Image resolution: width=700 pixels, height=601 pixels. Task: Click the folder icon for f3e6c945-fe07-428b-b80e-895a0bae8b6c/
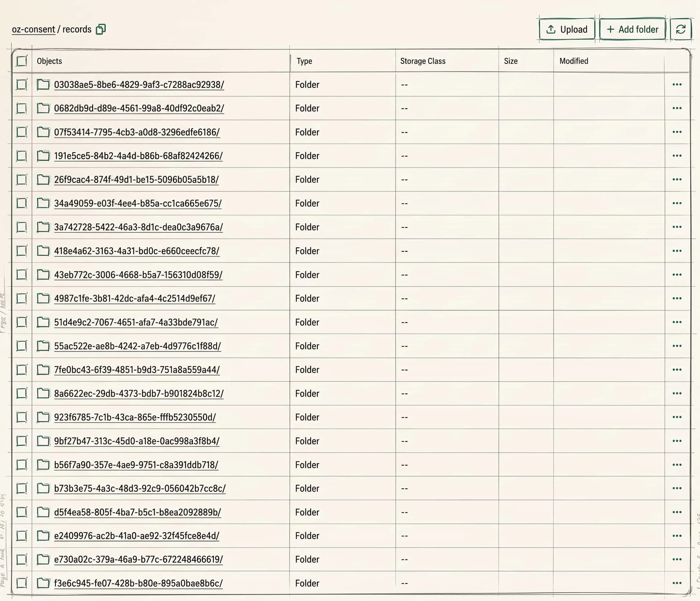43,583
